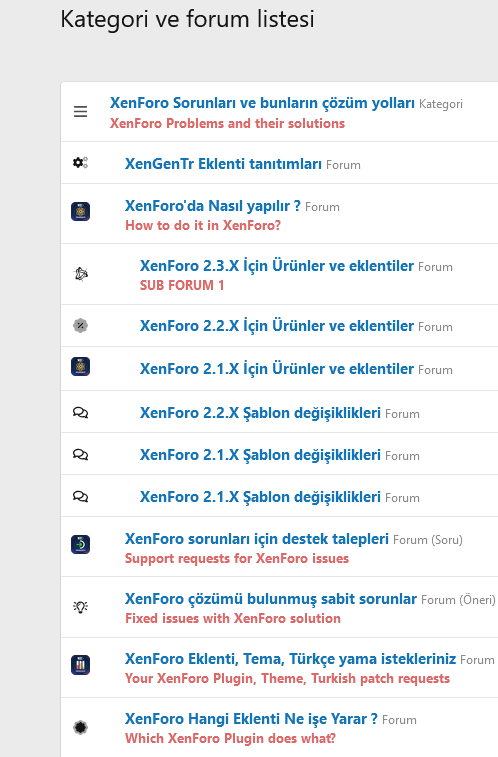Click the badge icon beside XenForo'da Nasıl yapılır
Image resolution: width=498 pixels, height=757 pixels.
point(81,211)
